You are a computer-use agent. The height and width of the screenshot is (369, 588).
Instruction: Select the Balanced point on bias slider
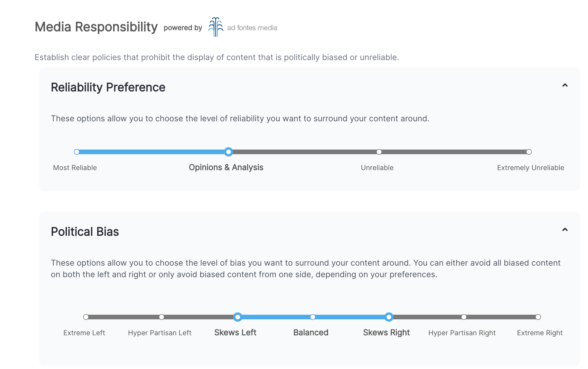(313, 317)
